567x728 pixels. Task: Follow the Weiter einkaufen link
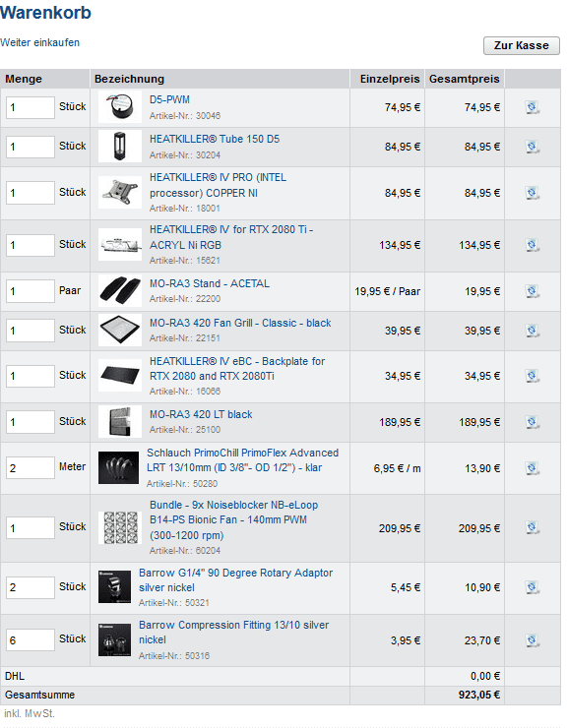pyautogui.click(x=40, y=42)
